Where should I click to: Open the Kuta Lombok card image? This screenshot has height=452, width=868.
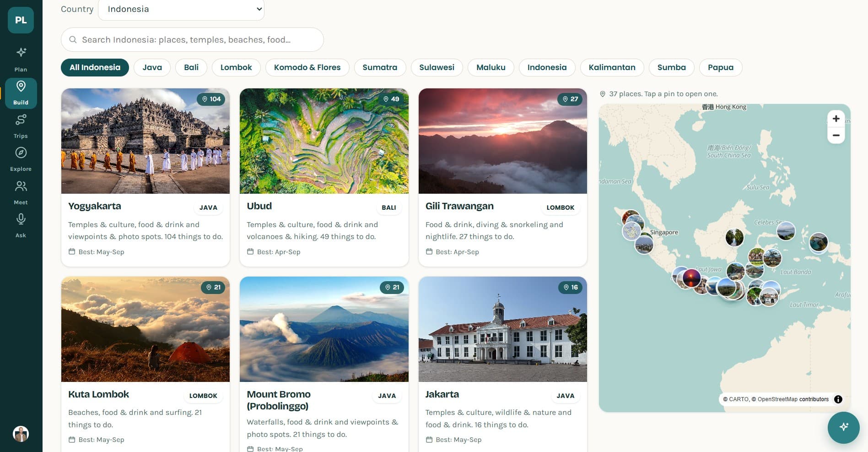146,329
